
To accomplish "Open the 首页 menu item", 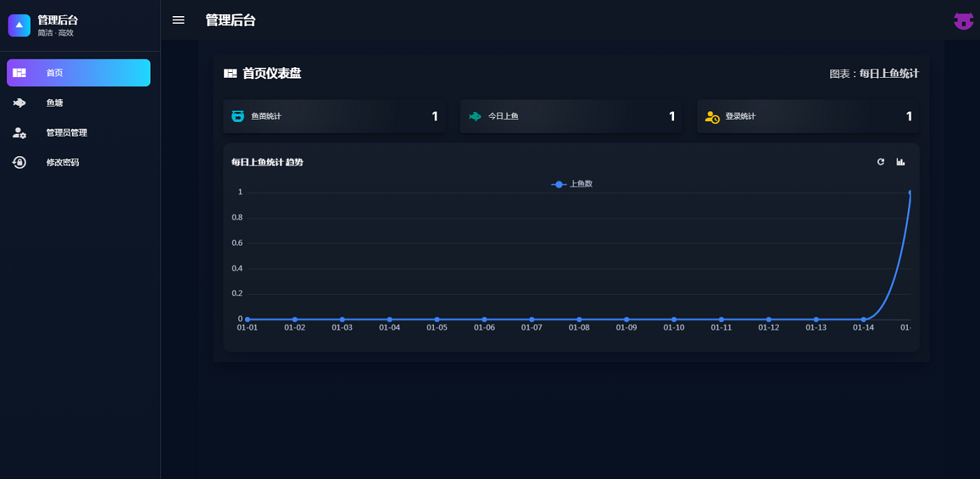I will point(78,73).
